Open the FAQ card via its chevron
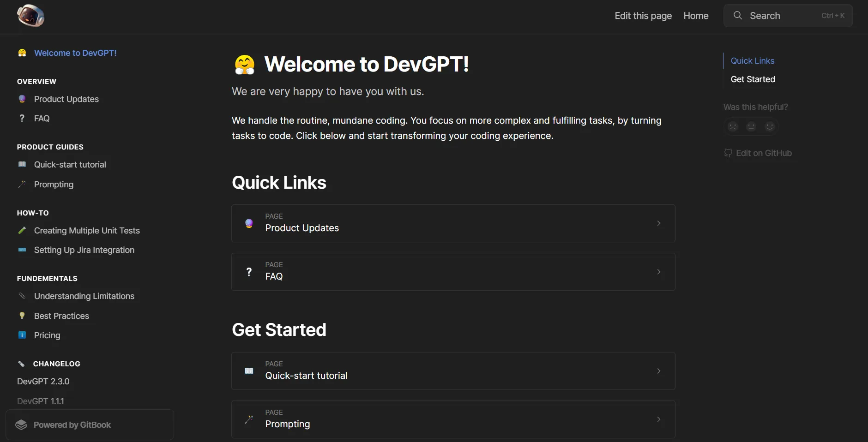Image resolution: width=868 pixels, height=442 pixels. (658, 272)
